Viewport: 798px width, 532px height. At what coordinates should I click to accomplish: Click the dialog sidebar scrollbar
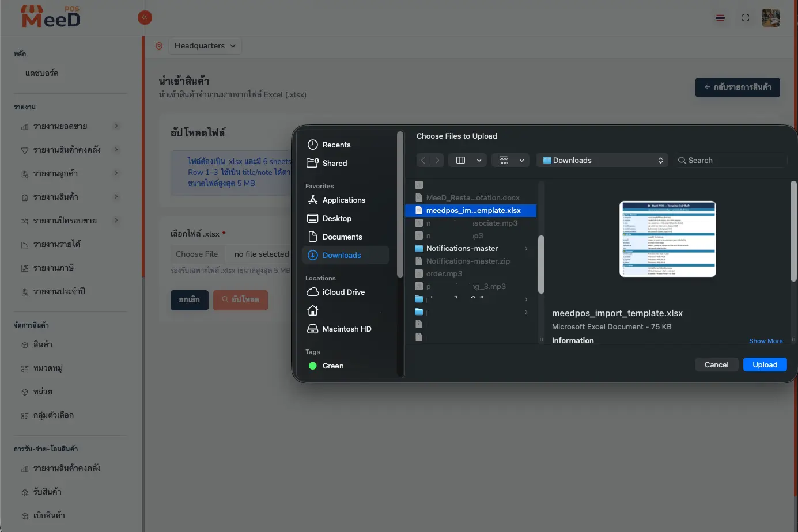coord(400,204)
